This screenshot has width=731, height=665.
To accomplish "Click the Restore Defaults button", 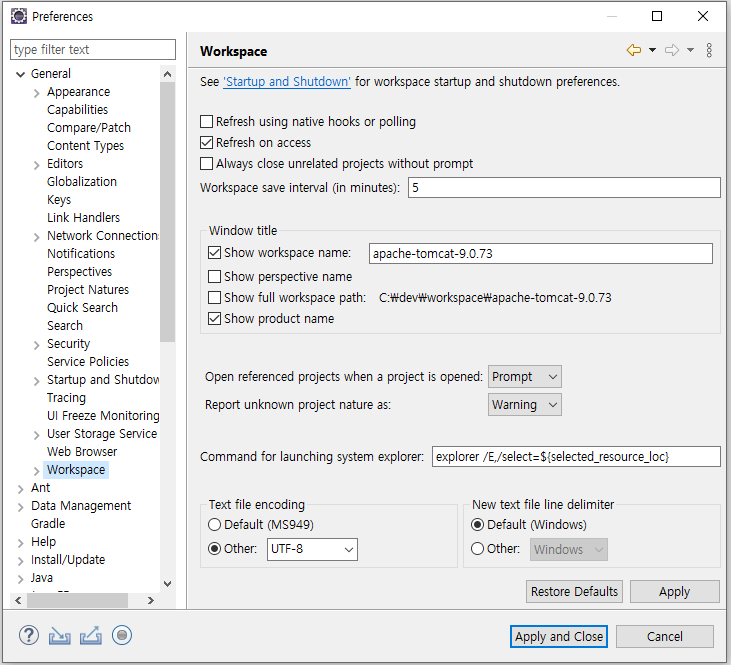I will 574,591.
